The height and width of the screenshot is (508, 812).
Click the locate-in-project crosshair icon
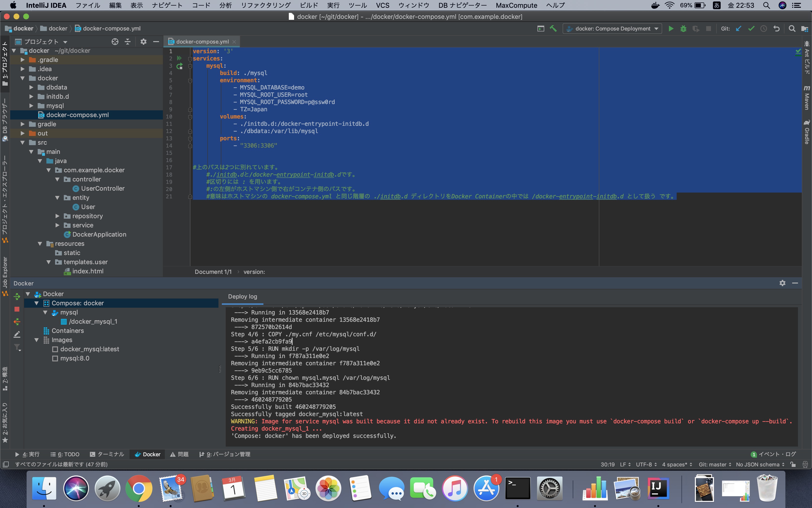click(115, 42)
